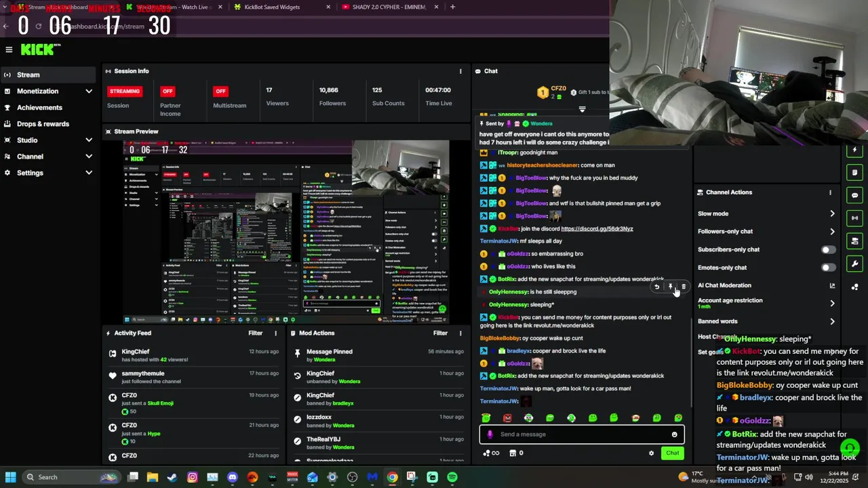Open Slow mode options chevron
This screenshot has width=868, height=488.
pos(832,213)
